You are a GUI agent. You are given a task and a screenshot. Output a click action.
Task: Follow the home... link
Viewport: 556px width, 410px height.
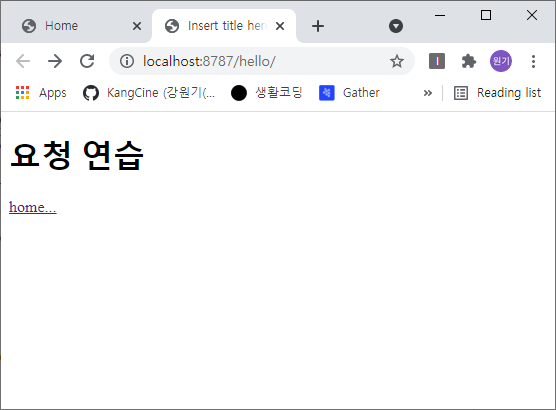tap(33, 207)
